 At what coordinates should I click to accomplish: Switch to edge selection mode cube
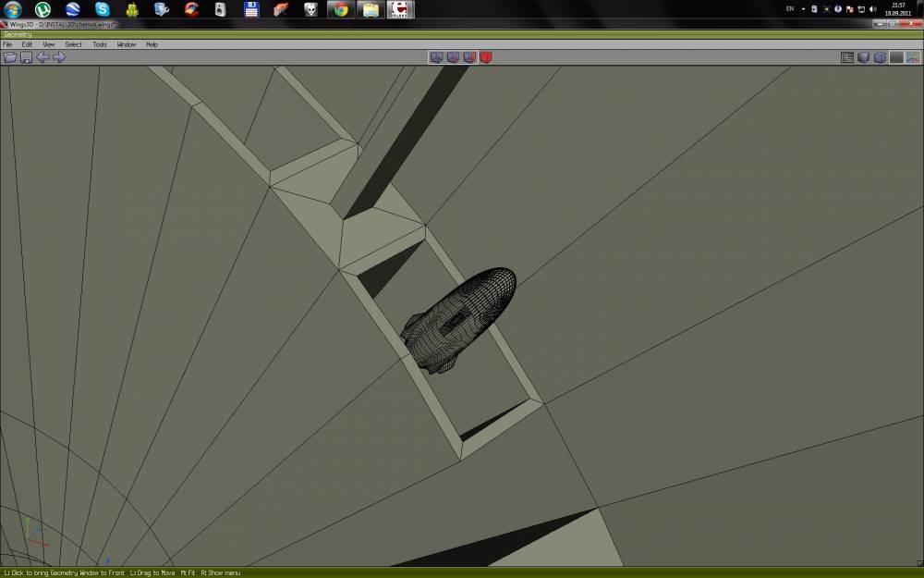click(453, 57)
